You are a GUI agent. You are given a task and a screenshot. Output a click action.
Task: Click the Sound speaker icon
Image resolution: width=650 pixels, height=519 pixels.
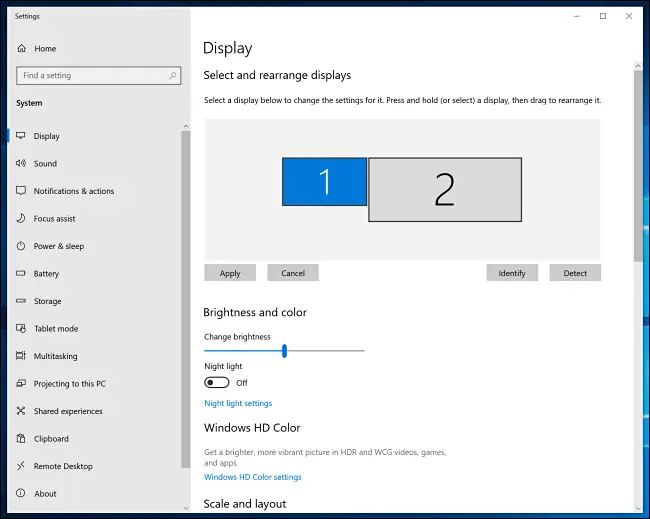click(21, 163)
